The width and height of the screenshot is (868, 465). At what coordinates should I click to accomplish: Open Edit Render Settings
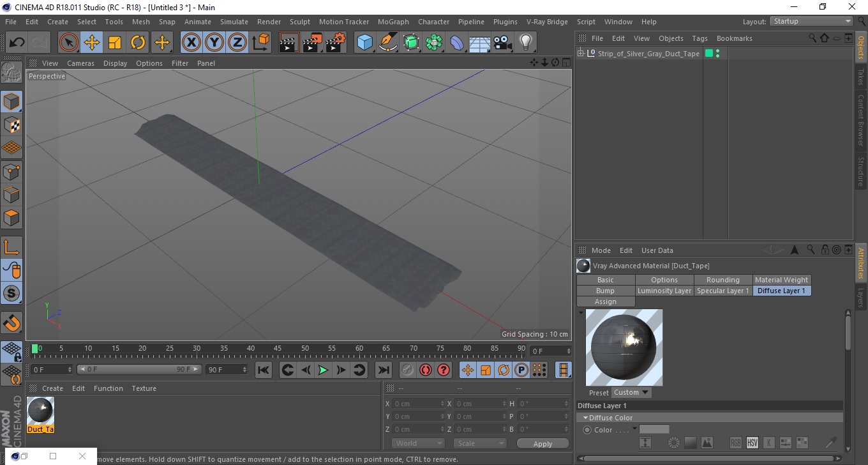coord(335,43)
